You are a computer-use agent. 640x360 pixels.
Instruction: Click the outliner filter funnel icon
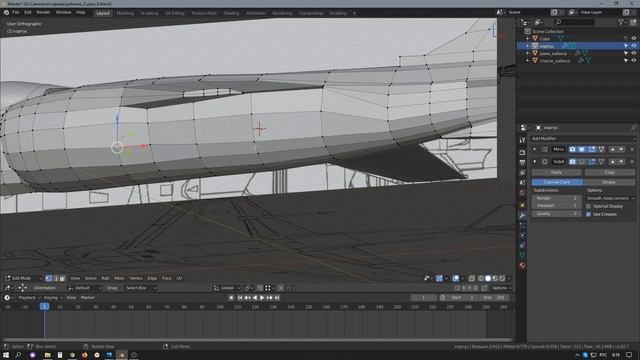tap(621, 22)
